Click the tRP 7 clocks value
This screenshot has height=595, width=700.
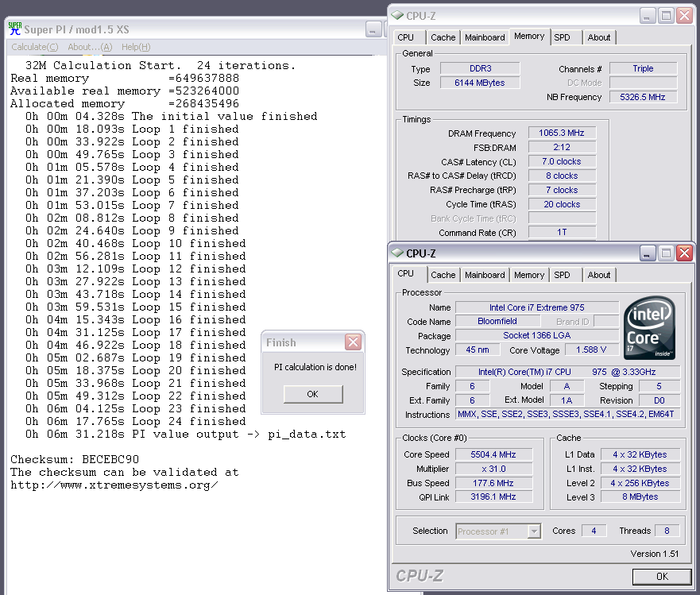tap(562, 190)
